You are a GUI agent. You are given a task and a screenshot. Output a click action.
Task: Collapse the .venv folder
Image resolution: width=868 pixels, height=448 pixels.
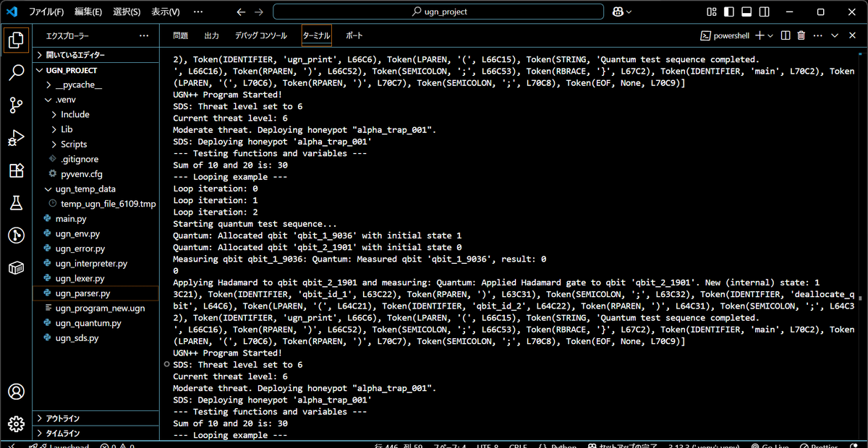[x=96, y=100]
